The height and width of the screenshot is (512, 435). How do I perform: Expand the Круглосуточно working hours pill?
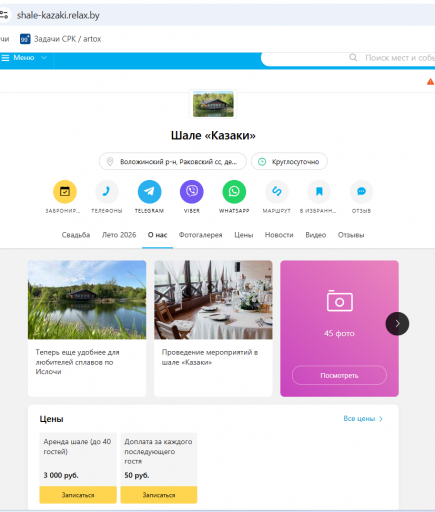coord(289,162)
